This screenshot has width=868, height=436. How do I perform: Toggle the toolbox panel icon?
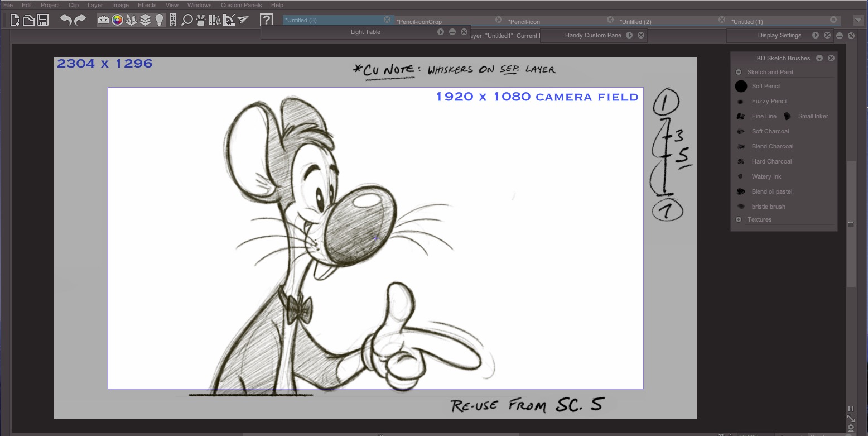click(x=103, y=20)
